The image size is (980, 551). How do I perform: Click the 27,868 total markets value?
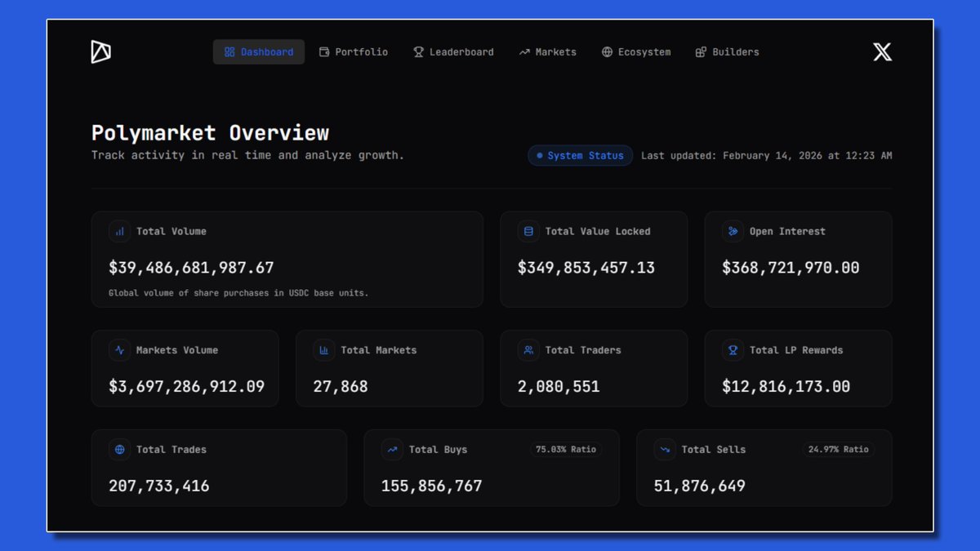(x=341, y=387)
